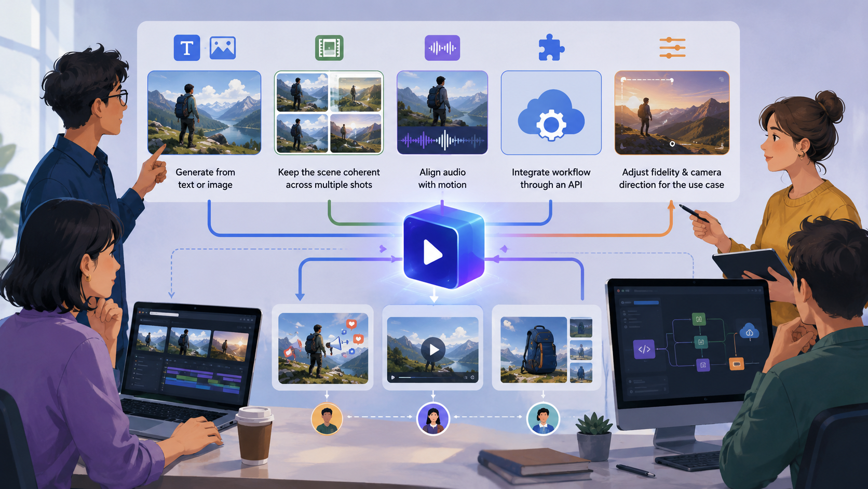The height and width of the screenshot is (489, 868).
Task: Select the bottom small backpack variant thumbnail
Action: (x=581, y=373)
